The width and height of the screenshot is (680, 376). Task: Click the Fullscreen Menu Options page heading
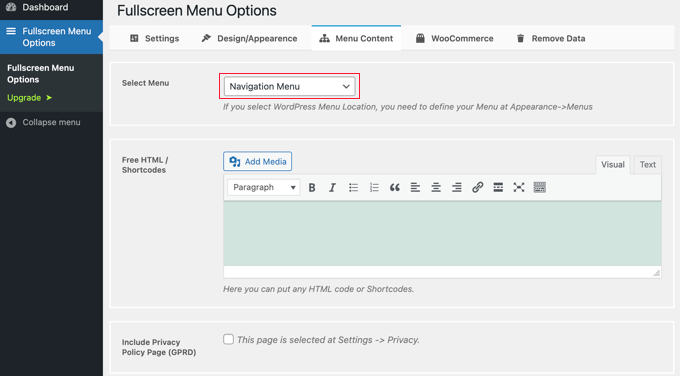(x=196, y=11)
